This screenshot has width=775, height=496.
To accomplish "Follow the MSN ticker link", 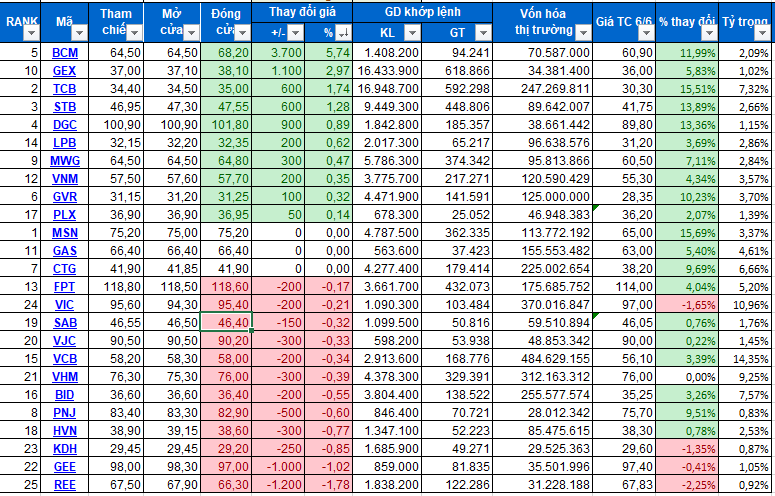I will [x=65, y=233].
